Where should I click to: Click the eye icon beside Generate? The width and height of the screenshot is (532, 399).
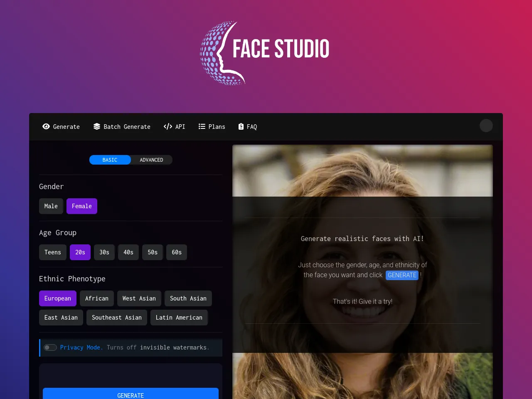(x=46, y=126)
